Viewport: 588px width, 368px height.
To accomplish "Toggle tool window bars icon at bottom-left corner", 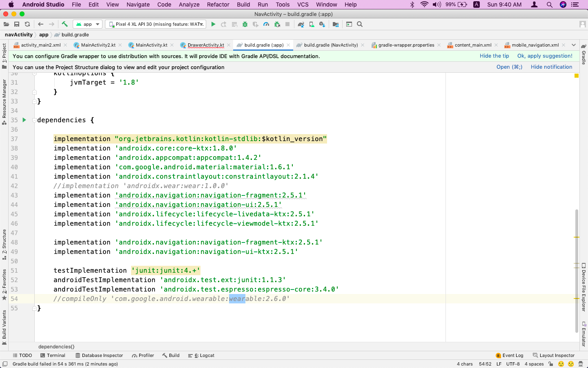I will [x=5, y=364].
